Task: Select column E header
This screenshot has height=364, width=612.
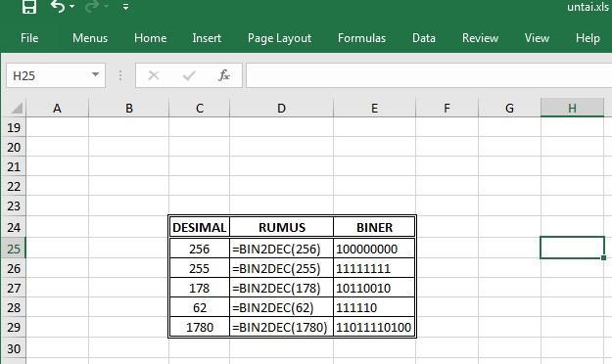Action: [x=374, y=108]
